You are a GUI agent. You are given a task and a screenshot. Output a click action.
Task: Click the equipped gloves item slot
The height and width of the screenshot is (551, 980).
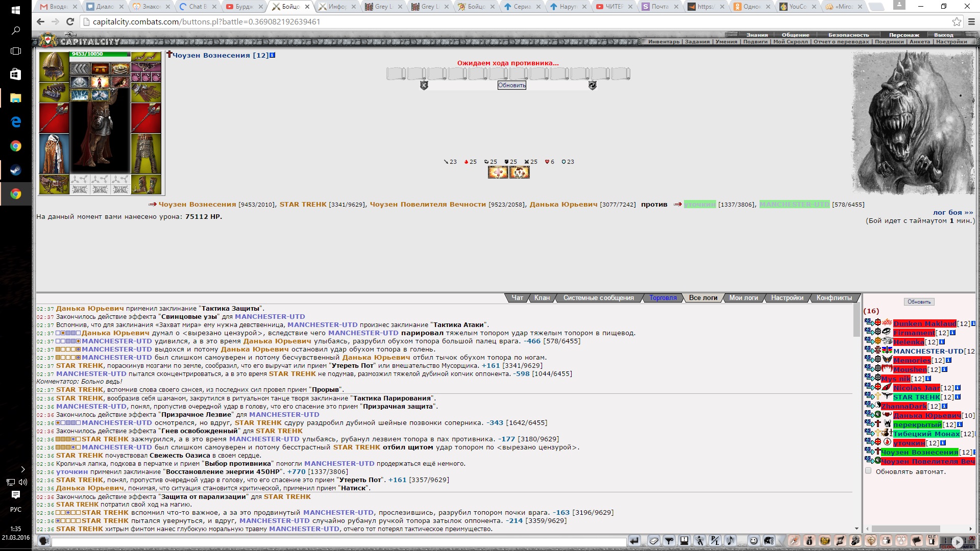[146, 92]
